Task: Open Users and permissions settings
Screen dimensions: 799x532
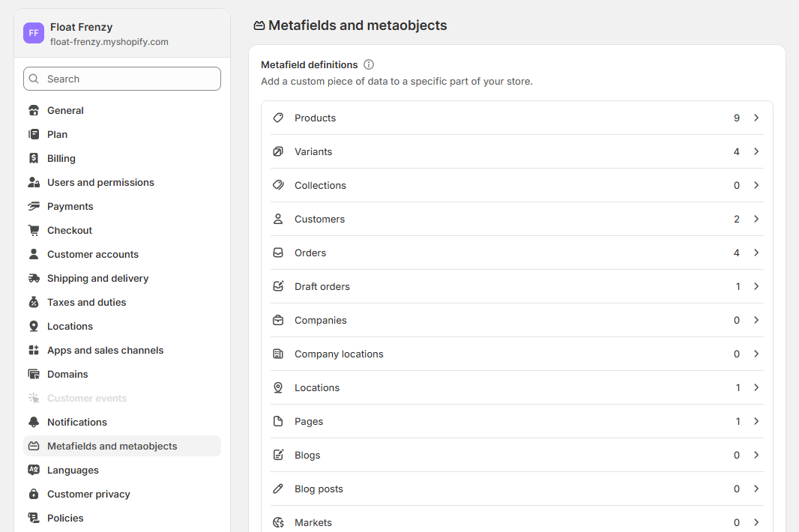Action: 100,182
